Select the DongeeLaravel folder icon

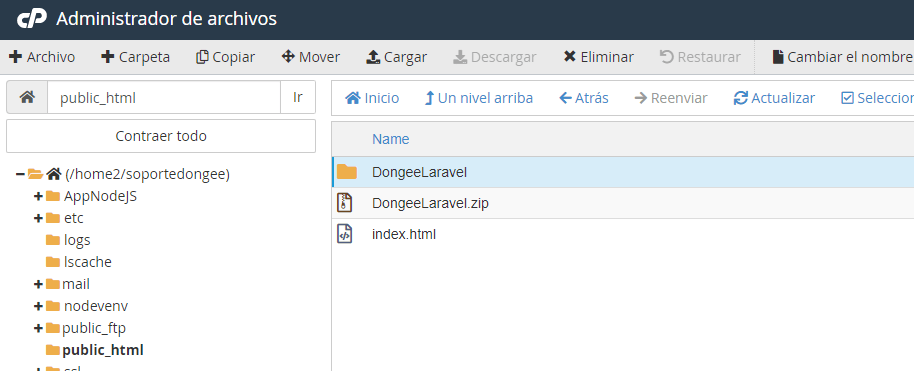(x=347, y=172)
